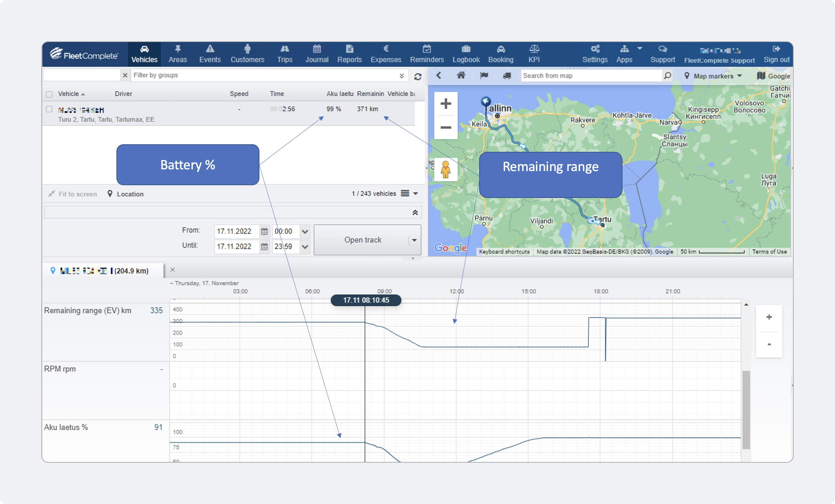Click Sign out
835x504 pixels.
tap(776, 54)
